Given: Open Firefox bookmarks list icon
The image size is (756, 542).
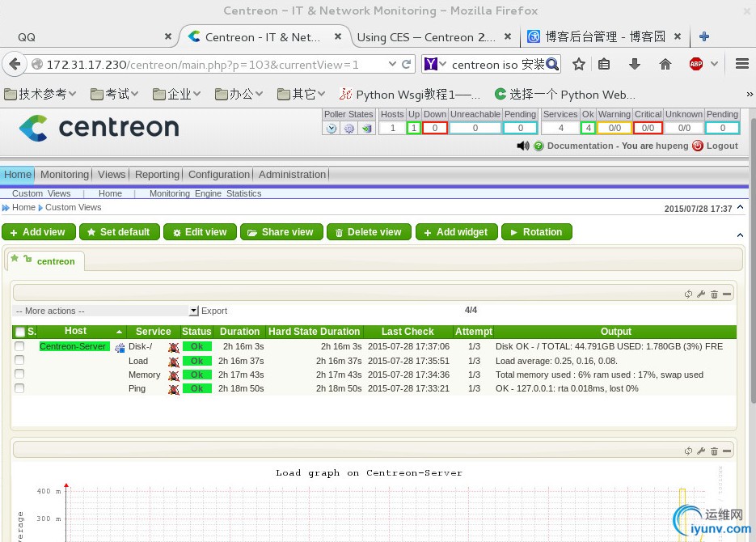Looking at the screenshot, I should pyautogui.click(x=604, y=64).
